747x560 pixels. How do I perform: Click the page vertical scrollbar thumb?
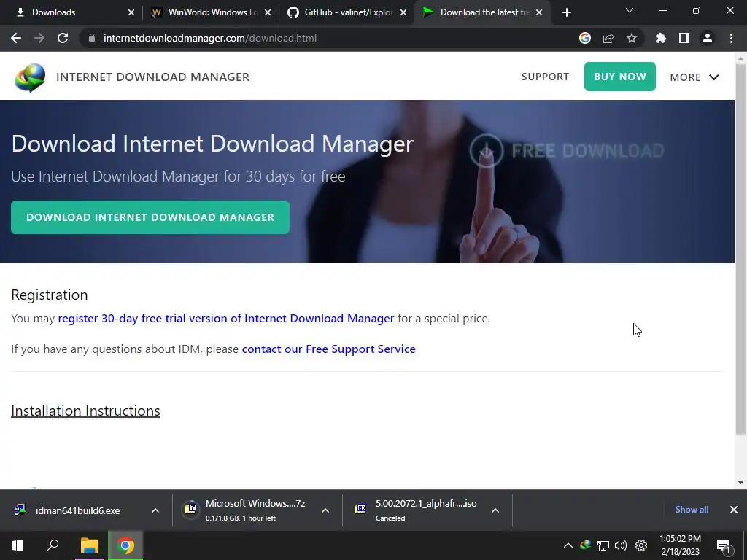click(741, 248)
